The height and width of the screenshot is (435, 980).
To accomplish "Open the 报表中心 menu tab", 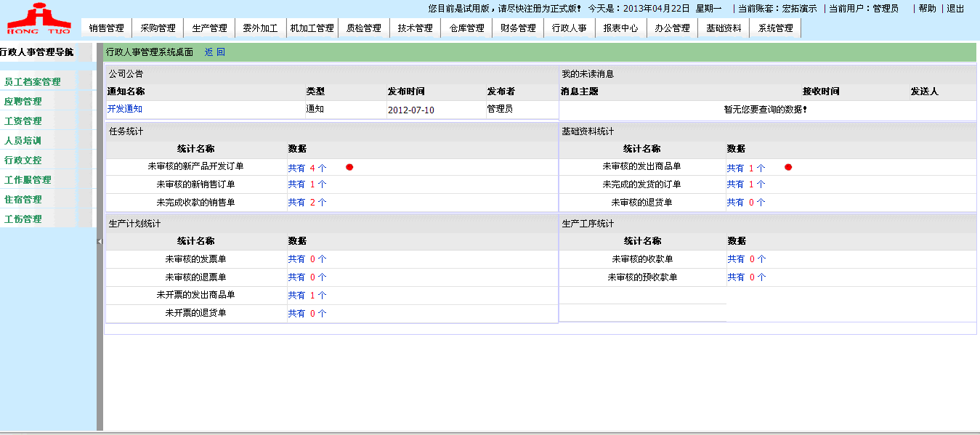I will [620, 28].
